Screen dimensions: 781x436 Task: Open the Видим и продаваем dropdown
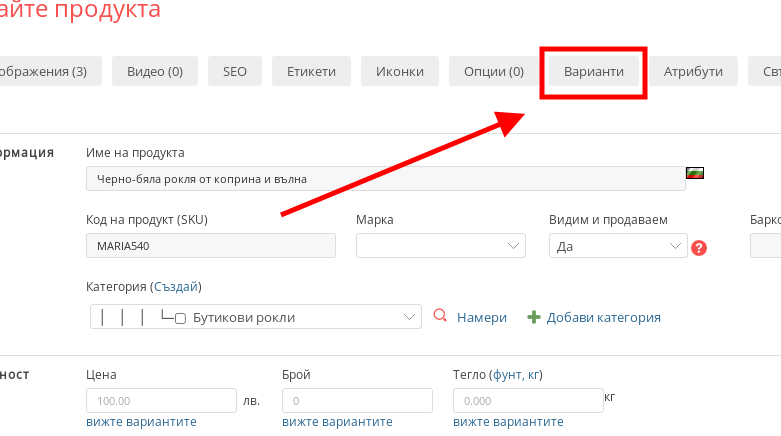pyautogui.click(x=618, y=246)
